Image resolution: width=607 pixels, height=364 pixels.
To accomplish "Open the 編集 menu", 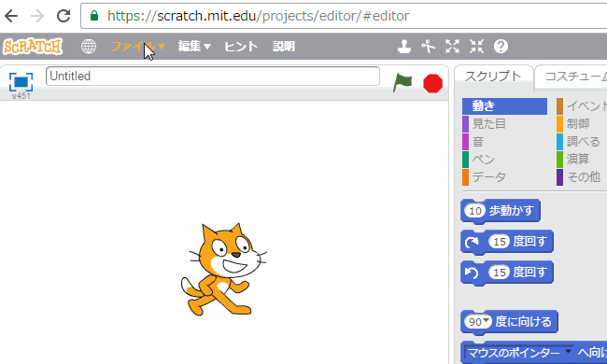I will (194, 47).
